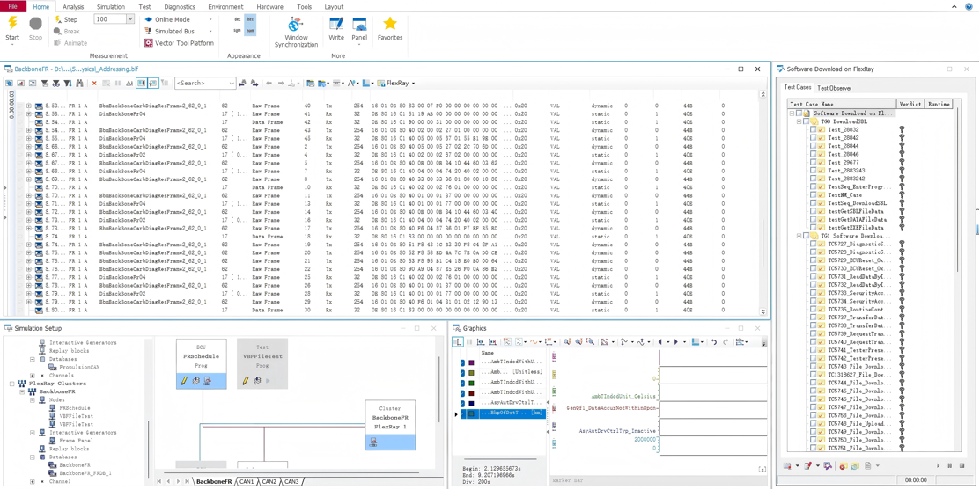Screen dimensions: 980x490
Task: Click the Runtime column header
Action: [x=938, y=104]
